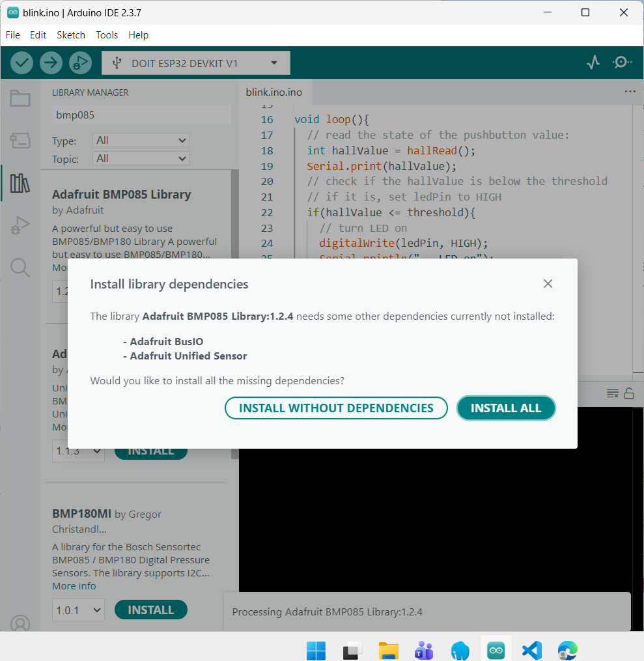Image resolution: width=644 pixels, height=661 pixels.
Task: Open the Help menu
Action: click(138, 35)
